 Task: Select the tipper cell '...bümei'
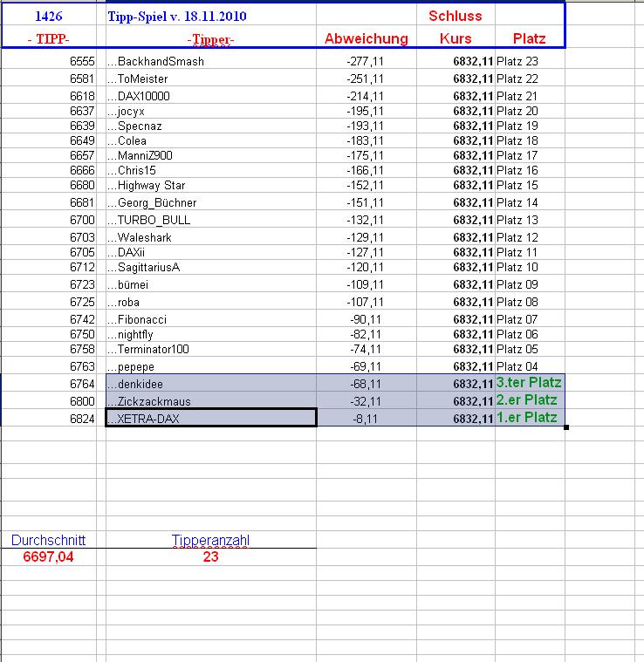[210, 284]
